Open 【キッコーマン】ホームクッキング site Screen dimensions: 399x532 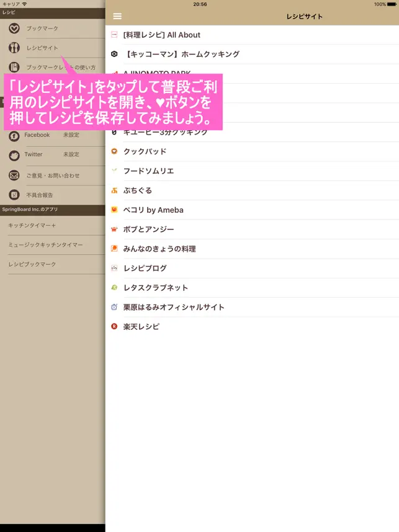(253, 54)
